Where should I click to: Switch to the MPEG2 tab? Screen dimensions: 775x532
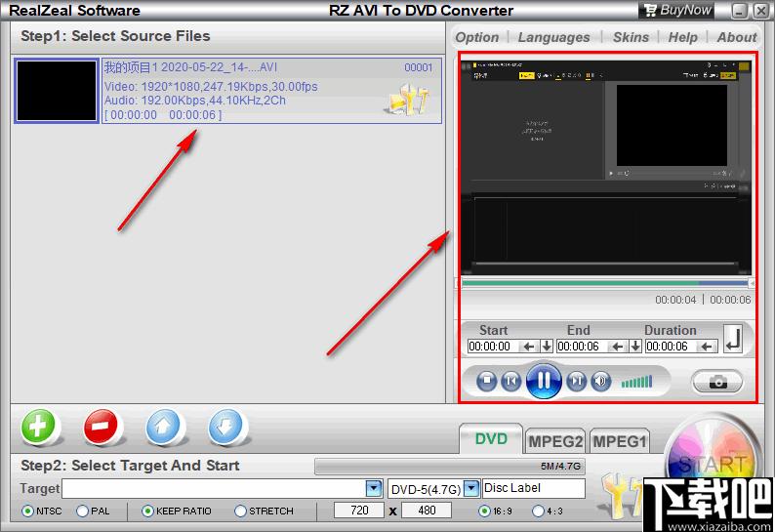click(555, 441)
